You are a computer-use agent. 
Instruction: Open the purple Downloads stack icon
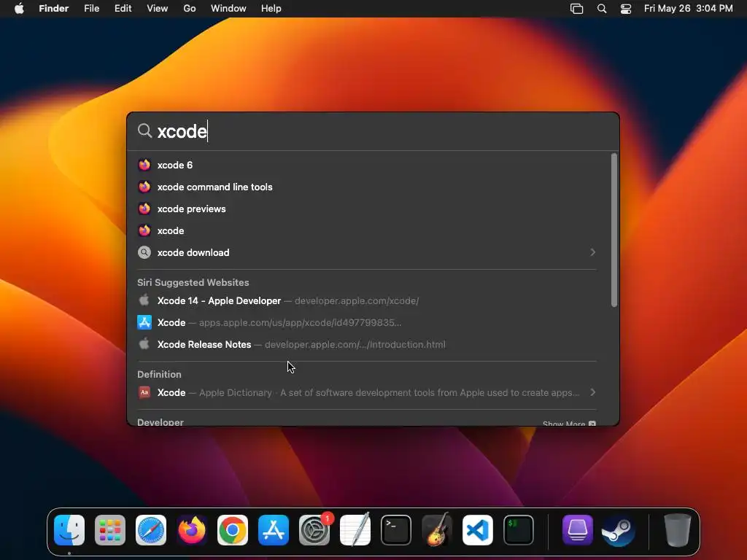tap(578, 530)
